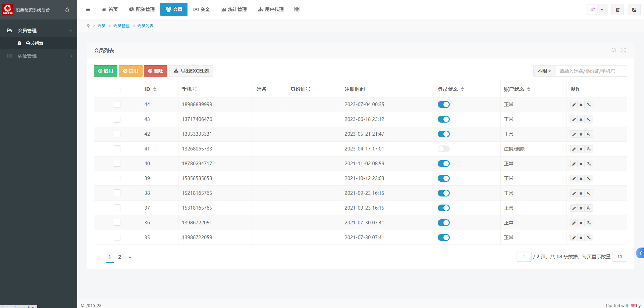Click the grid apps icon in the top navigation
The image size is (644, 308).
tap(297, 9)
